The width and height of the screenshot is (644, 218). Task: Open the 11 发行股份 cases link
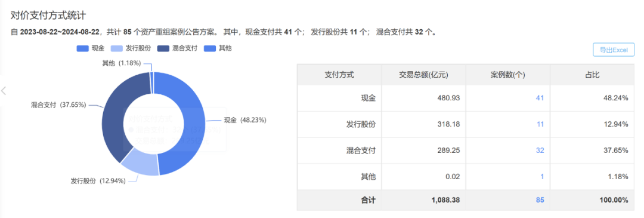coord(540,124)
